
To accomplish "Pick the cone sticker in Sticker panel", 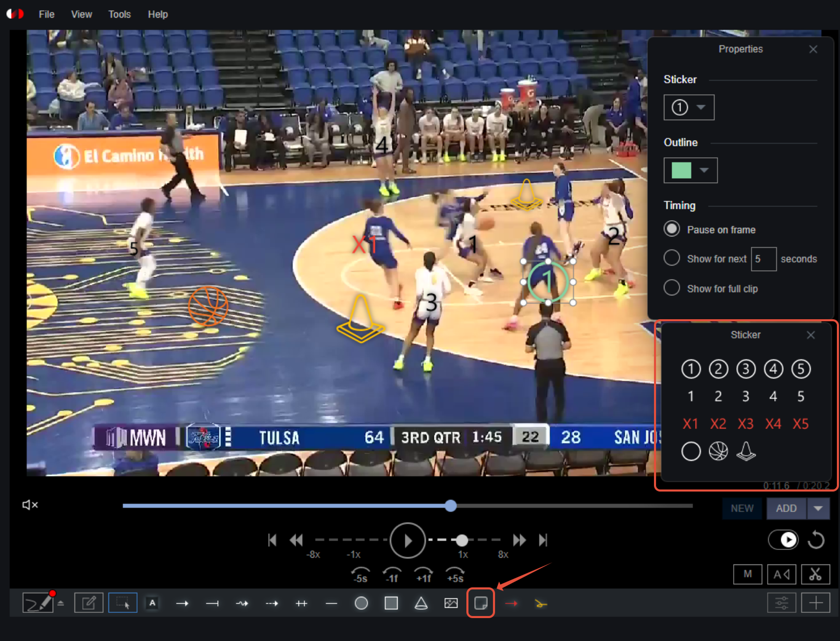I will [746, 451].
